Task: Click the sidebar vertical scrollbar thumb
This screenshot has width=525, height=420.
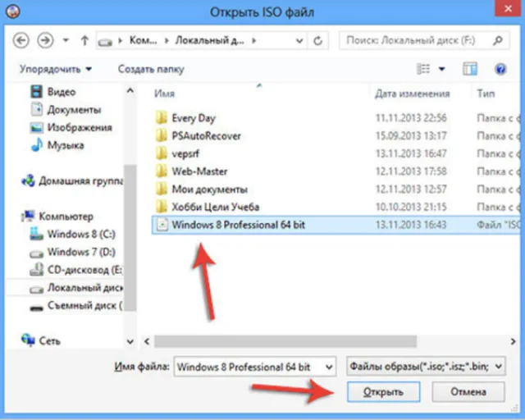Action: [x=130, y=238]
